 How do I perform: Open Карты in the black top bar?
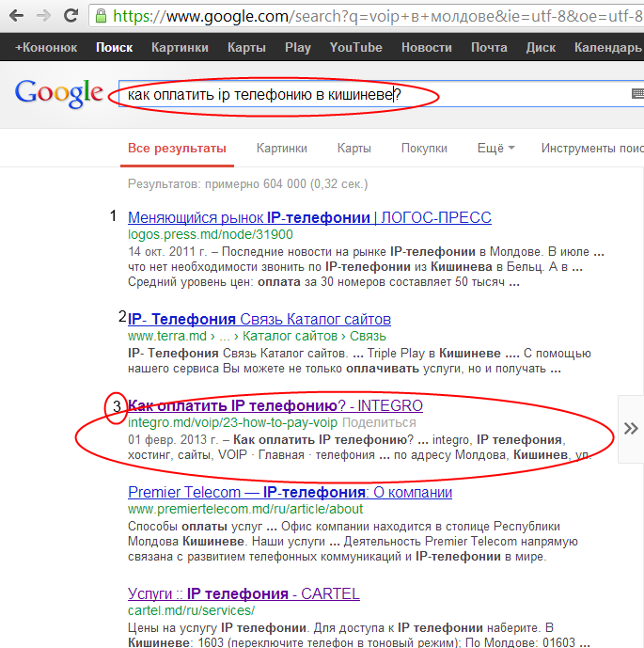coord(246,48)
